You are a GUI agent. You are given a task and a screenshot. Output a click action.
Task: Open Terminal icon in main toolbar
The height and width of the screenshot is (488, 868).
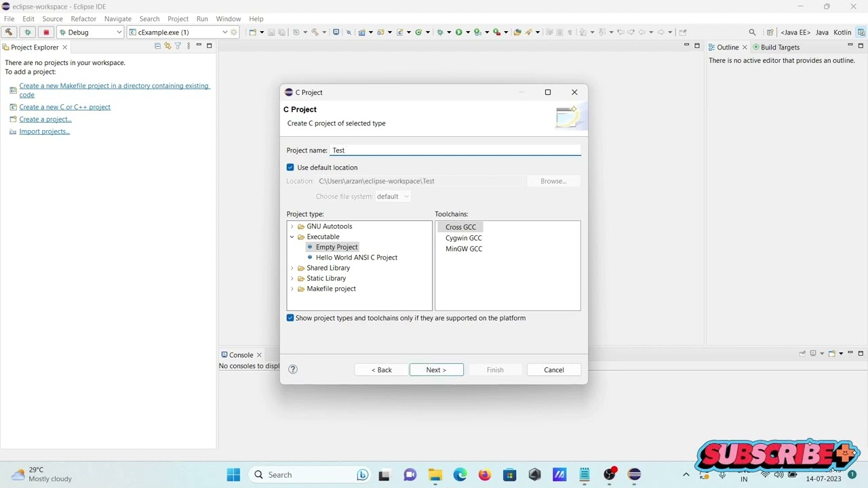pos(336,32)
